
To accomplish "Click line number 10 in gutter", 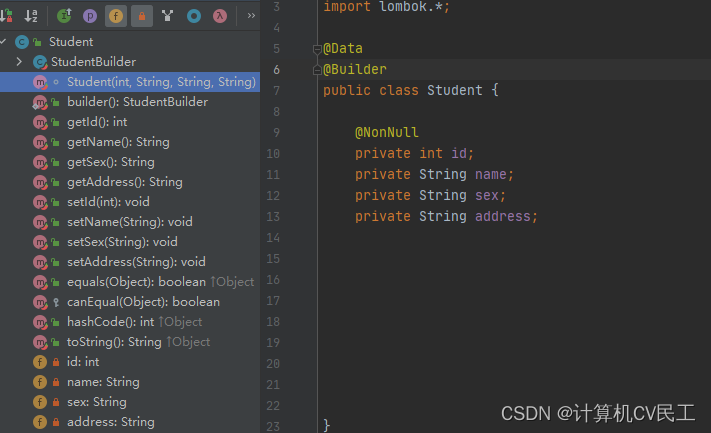I will (273, 154).
